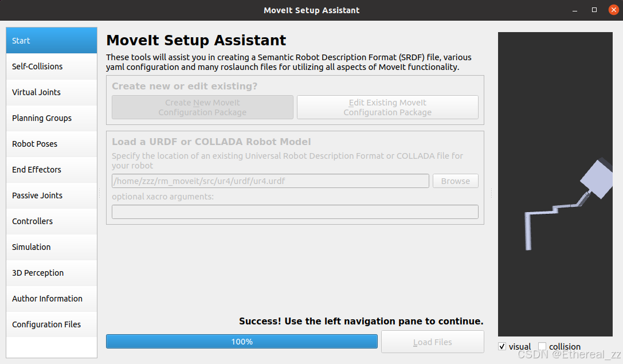Close the MoveIt Setup Assistant window

click(614, 10)
